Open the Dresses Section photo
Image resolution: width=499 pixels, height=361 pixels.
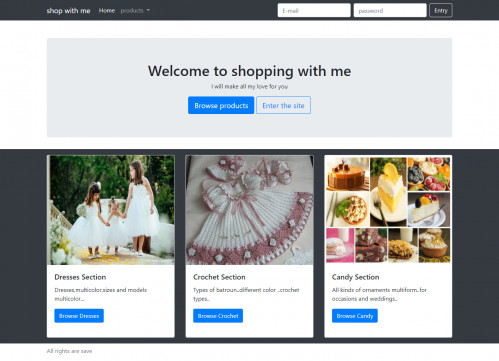(111, 210)
